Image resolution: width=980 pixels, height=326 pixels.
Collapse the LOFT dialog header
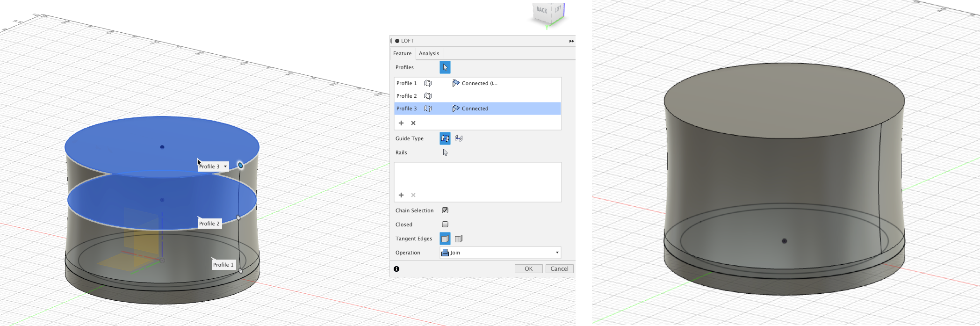click(397, 41)
